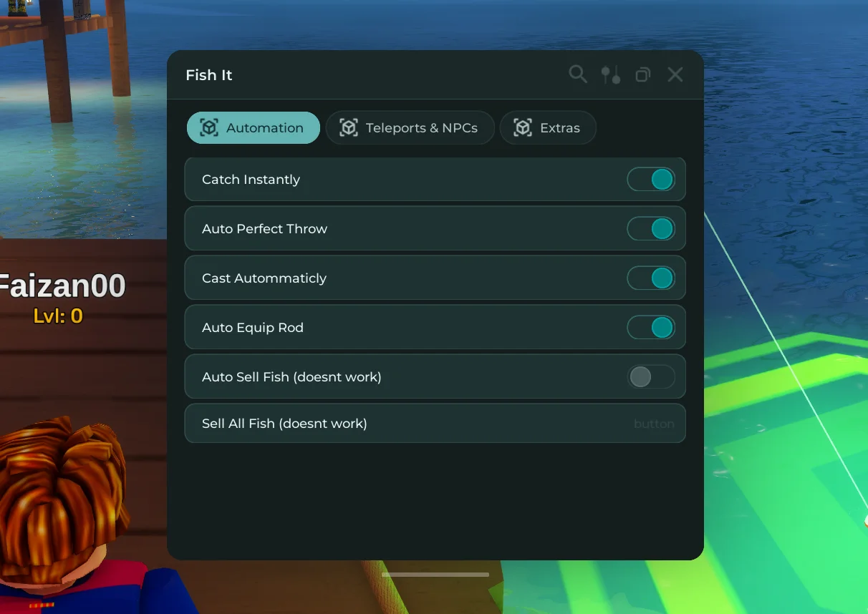Viewport: 868px width, 614px height.
Task: Switch to the Teleports & NPCs tab
Action: tap(410, 128)
